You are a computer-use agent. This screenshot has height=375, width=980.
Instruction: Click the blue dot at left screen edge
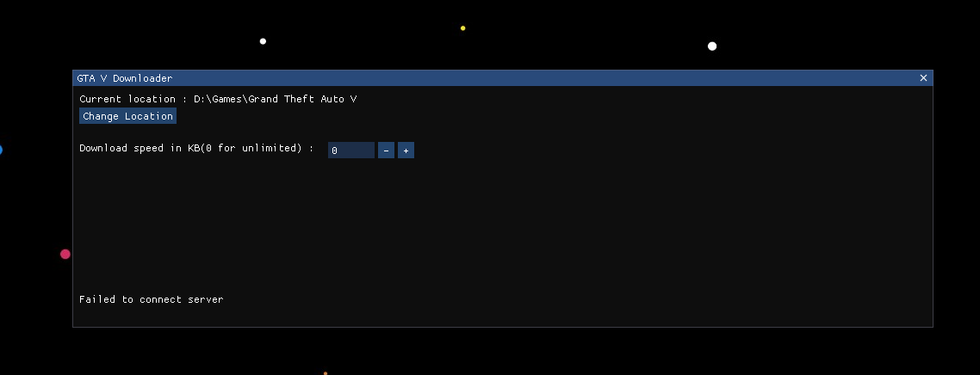[x=1, y=151]
